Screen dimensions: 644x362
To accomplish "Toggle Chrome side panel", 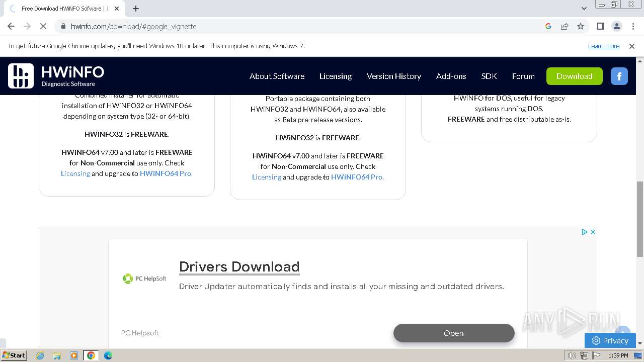I will point(600,26).
